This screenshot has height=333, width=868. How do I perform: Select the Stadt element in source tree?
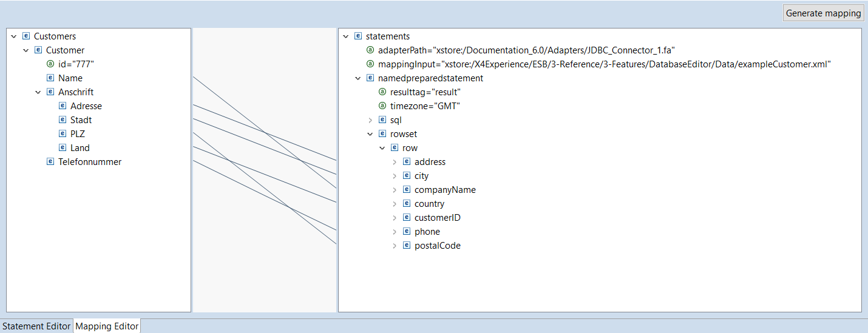[x=81, y=120]
